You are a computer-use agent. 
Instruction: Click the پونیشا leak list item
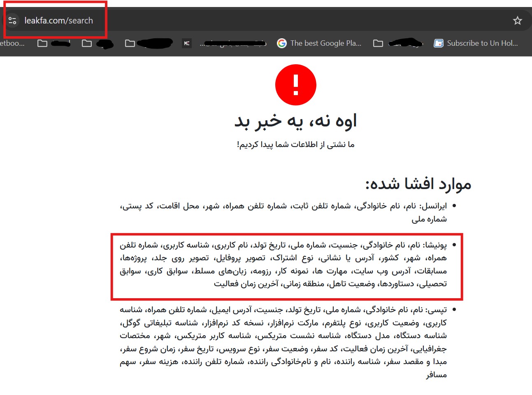coord(283,264)
